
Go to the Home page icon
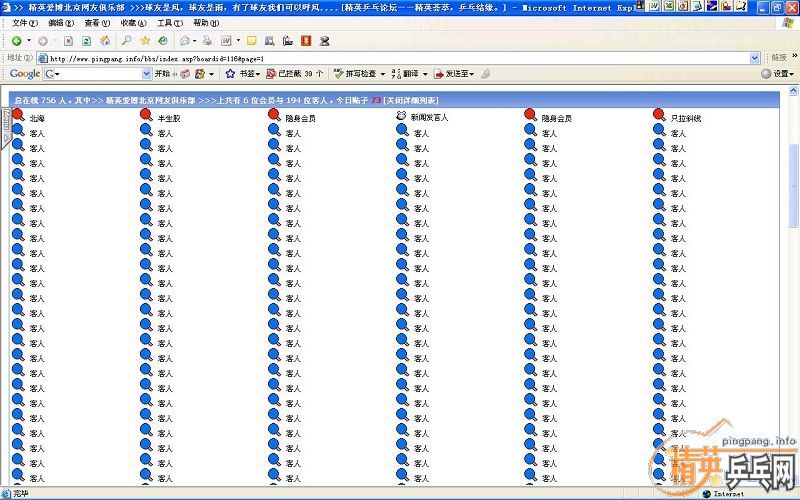point(105,41)
